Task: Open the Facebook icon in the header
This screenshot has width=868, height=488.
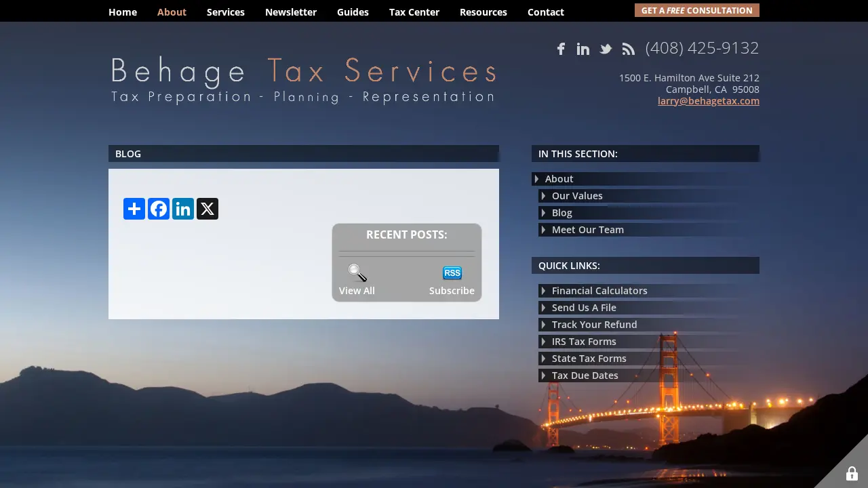Action: [x=561, y=49]
